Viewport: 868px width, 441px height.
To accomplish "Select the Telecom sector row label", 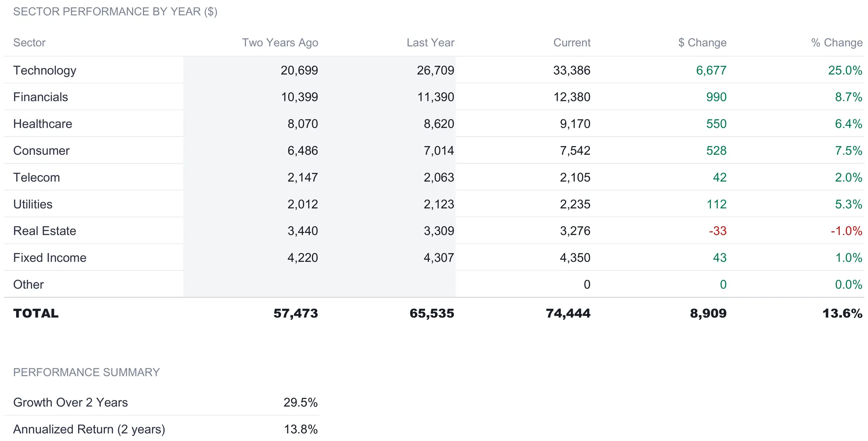I will (x=36, y=177).
